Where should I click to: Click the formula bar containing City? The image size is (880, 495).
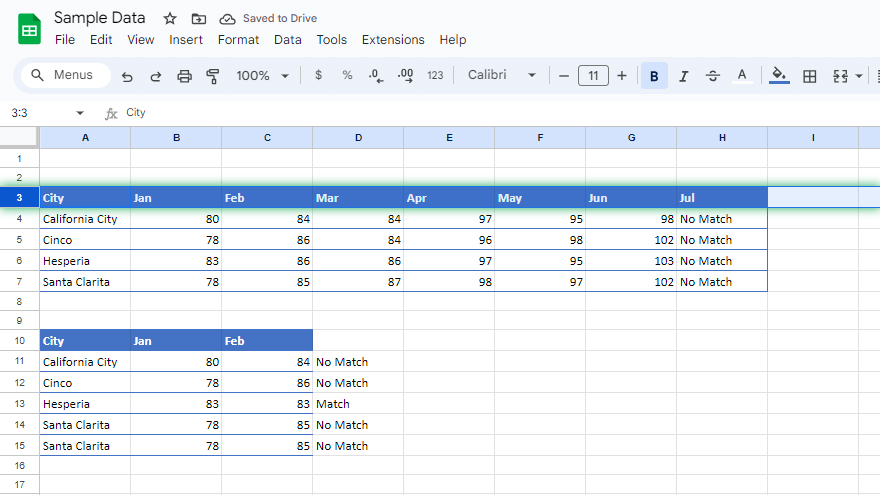click(x=499, y=113)
